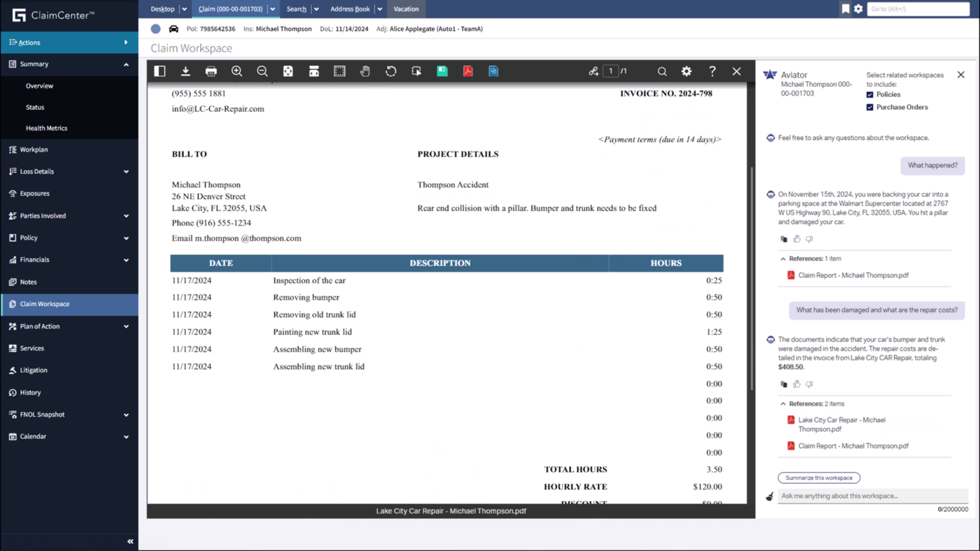
Task: Download the Lake City Car Repair invoice
Action: pyautogui.click(x=186, y=71)
